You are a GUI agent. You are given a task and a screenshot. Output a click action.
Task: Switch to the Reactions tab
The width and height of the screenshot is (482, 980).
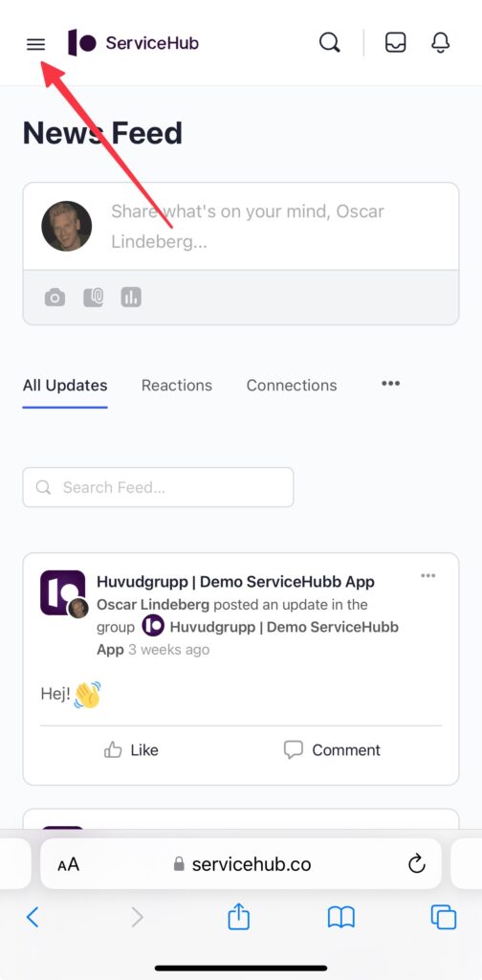(177, 386)
